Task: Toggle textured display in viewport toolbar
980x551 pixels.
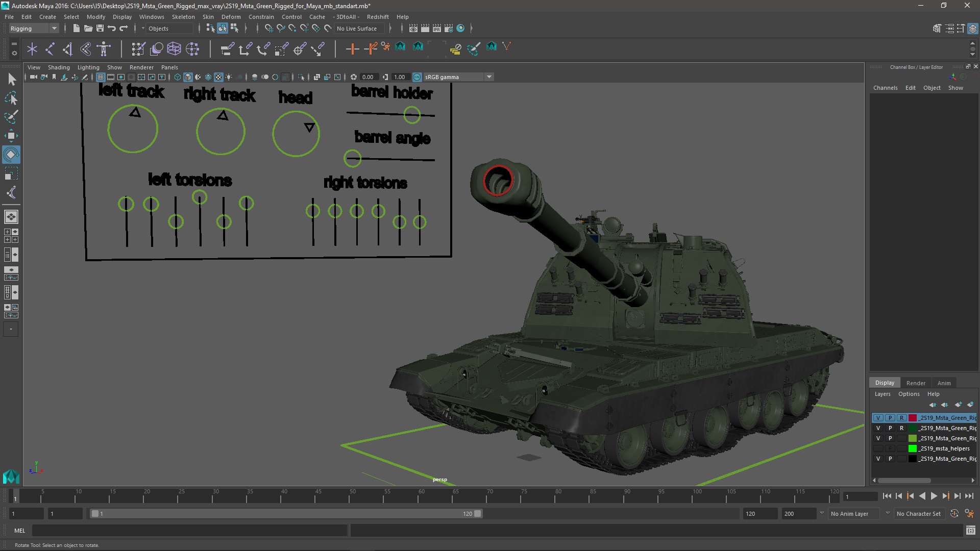Action: tap(218, 77)
